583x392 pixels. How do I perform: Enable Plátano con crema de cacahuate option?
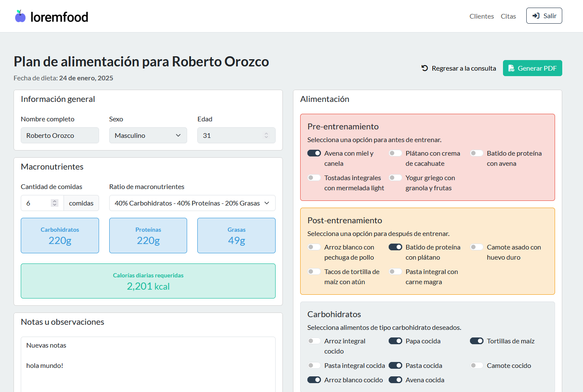pos(395,153)
